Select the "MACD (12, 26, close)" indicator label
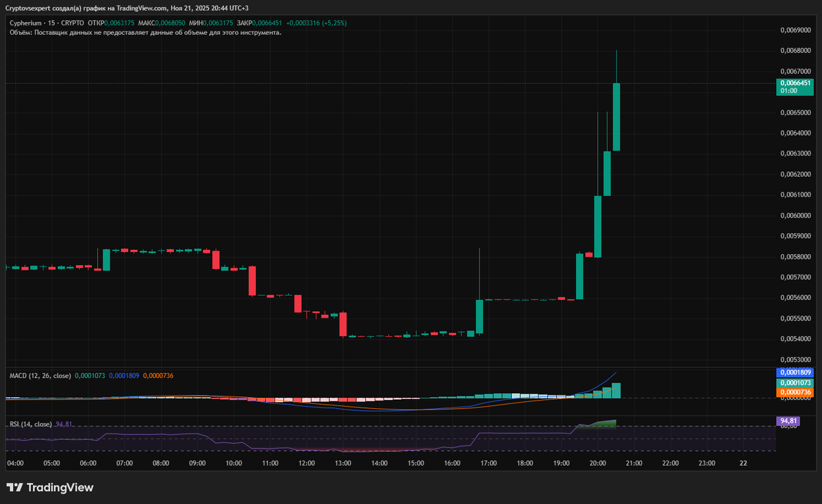The height and width of the screenshot is (504, 822). [40, 375]
